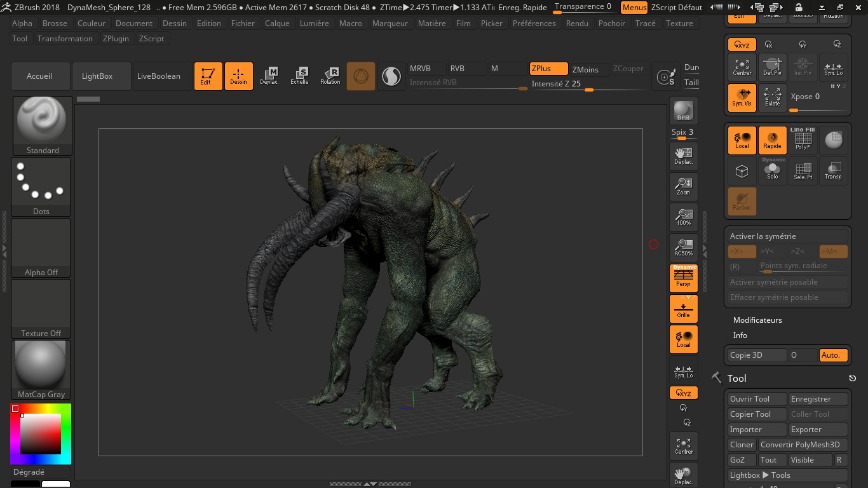
Task: Click the Def. Piv pivot icon
Action: coord(772,66)
